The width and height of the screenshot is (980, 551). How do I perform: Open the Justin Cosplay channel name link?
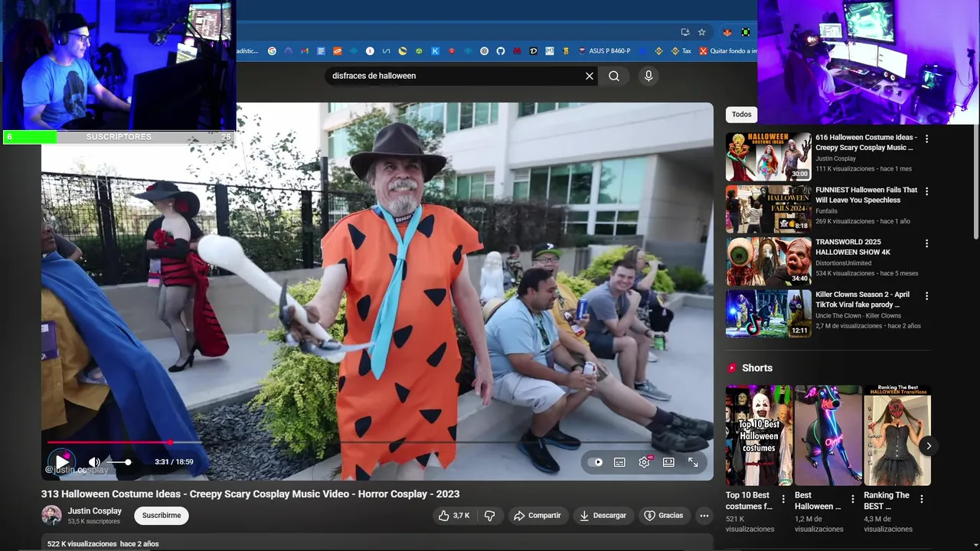click(95, 511)
